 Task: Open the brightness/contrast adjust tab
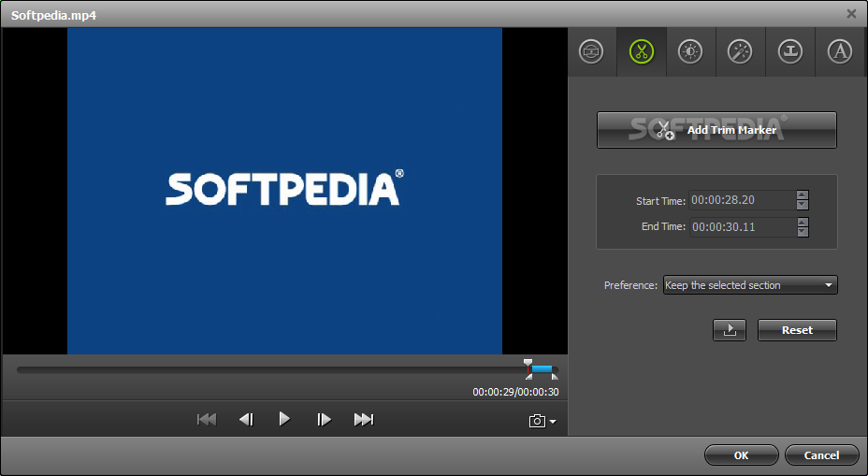click(690, 52)
